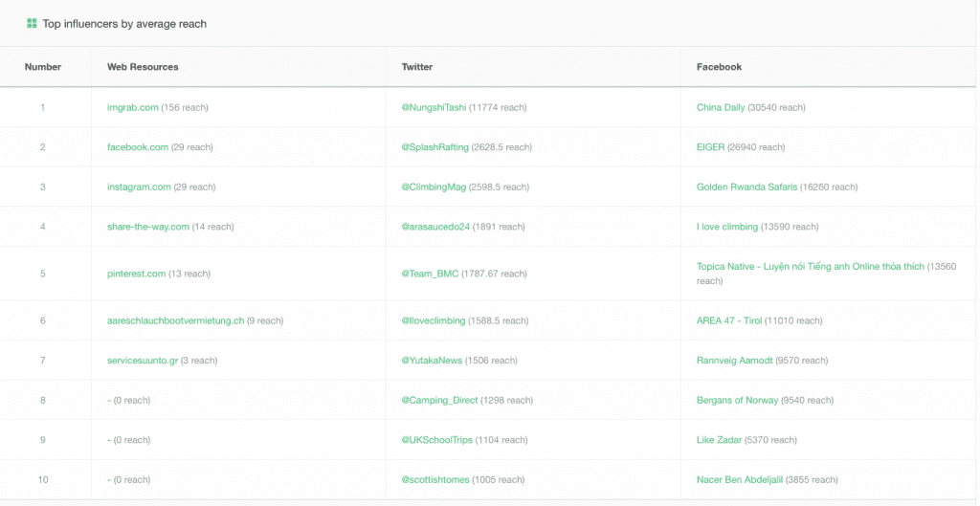Open @NungshiTashi Twitter profile
The height and width of the screenshot is (506, 980).
click(x=434, y=107)
